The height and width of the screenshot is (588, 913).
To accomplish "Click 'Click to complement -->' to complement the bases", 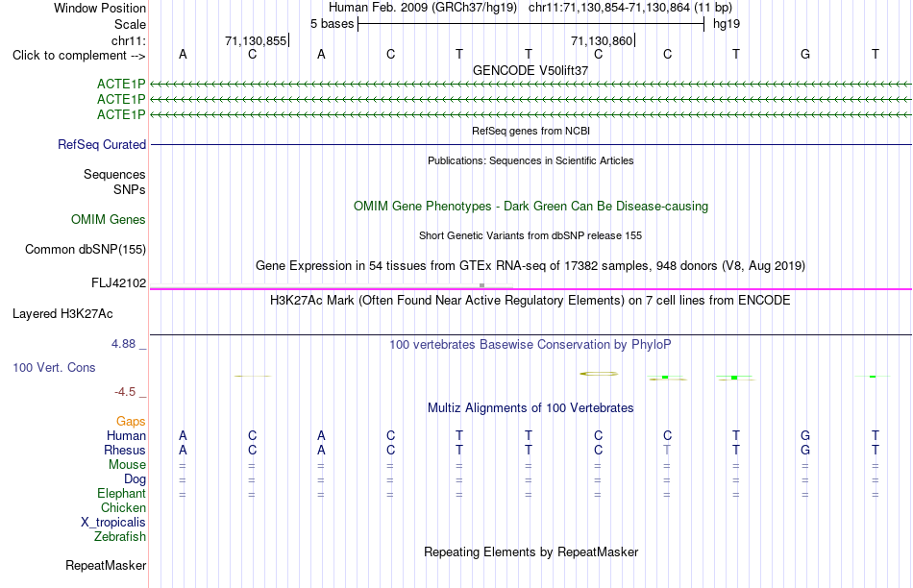I will 79,56.
